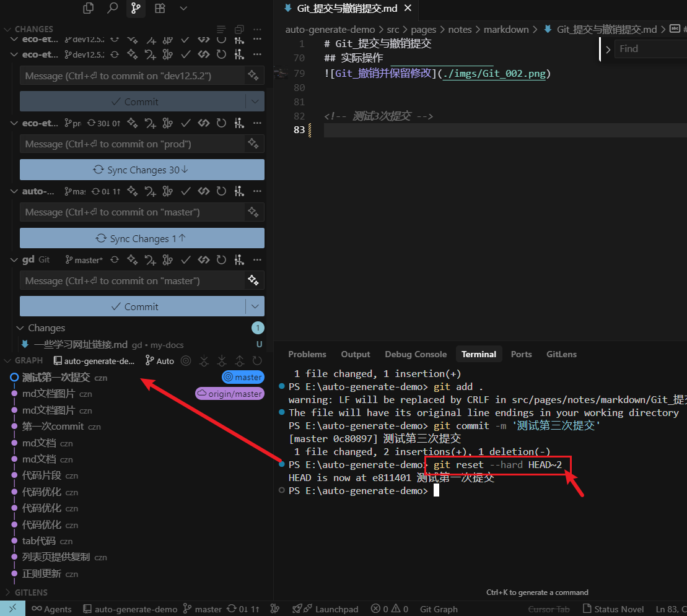Screen dimensions: 687x616
Task: Click the remote window icon in status bar
Action: (12, 609)
